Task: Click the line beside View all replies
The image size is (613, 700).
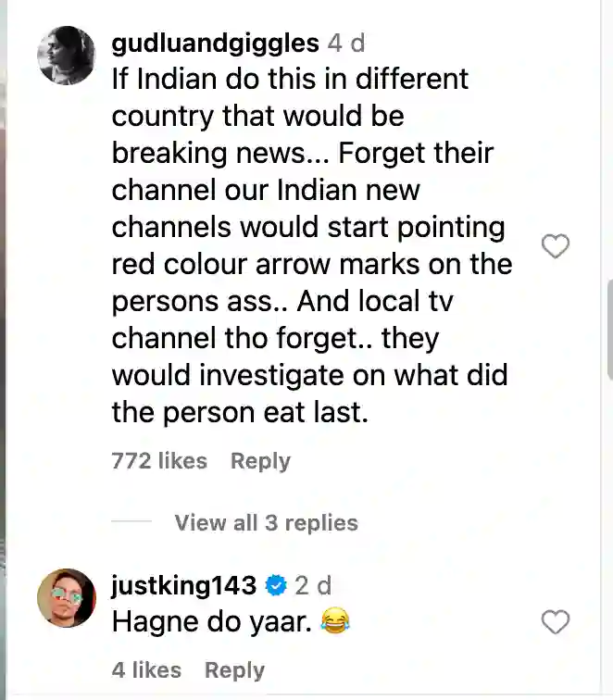Action: (x=131, y=521)
